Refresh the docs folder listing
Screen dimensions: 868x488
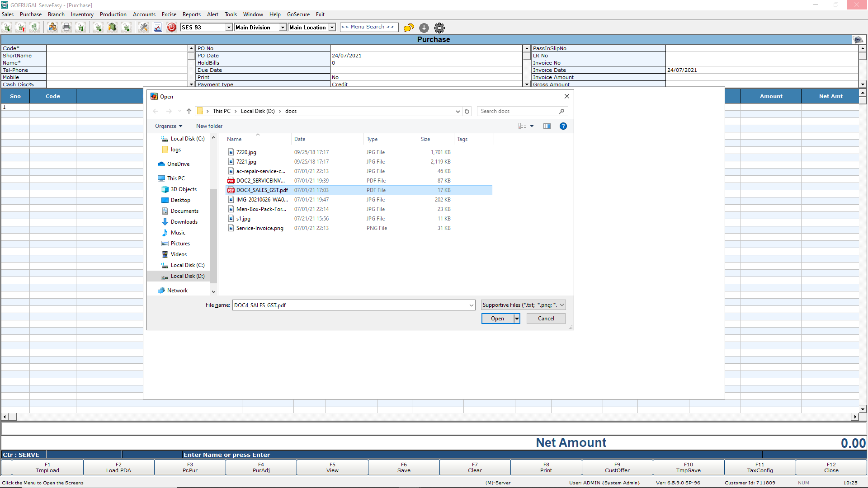coord(467,111)
